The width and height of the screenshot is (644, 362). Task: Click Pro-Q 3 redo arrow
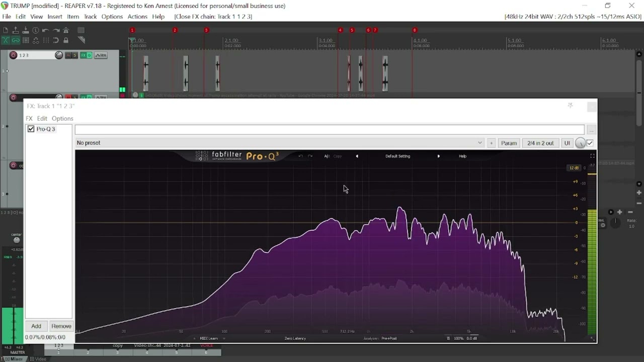tap(310, 156)
